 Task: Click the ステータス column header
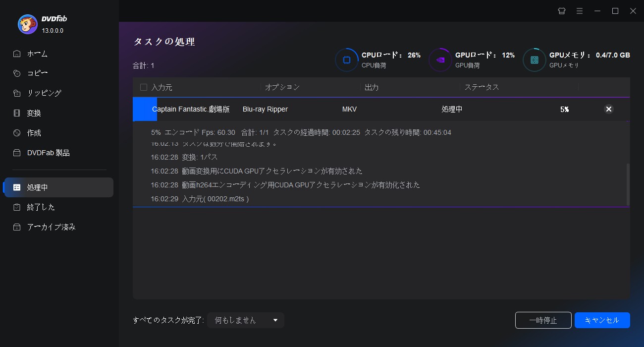pos(482,87)
